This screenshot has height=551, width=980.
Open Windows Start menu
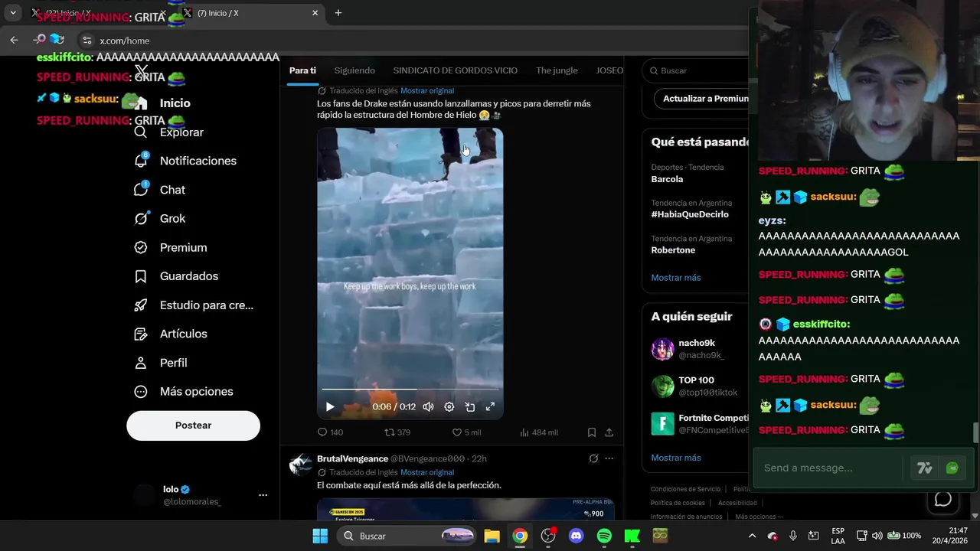[320, 536]
